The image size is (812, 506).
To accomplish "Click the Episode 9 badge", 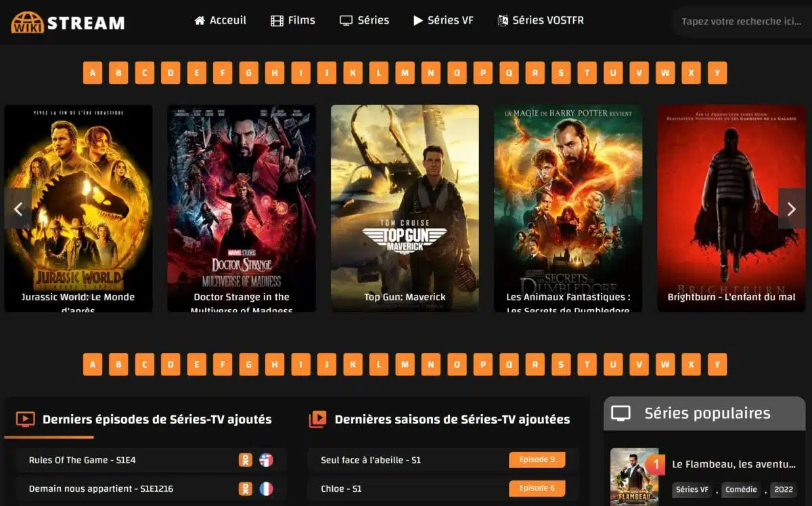I will [537, 460].
